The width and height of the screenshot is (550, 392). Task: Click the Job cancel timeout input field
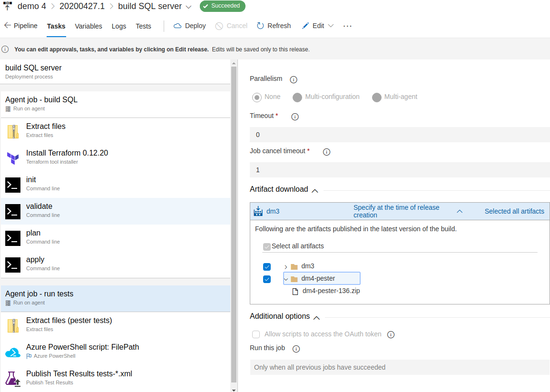coord(400,170)
